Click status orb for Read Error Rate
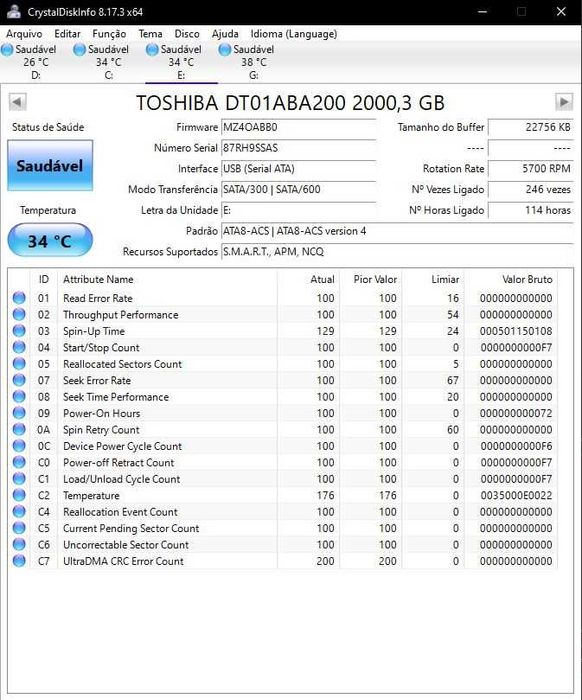This screenshot has height=700, width=582. tap(19, 298)
